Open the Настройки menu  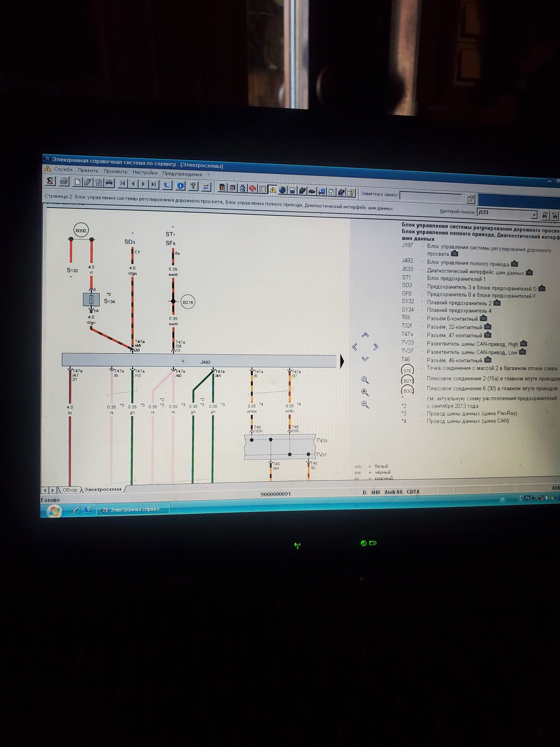(145, 172)
